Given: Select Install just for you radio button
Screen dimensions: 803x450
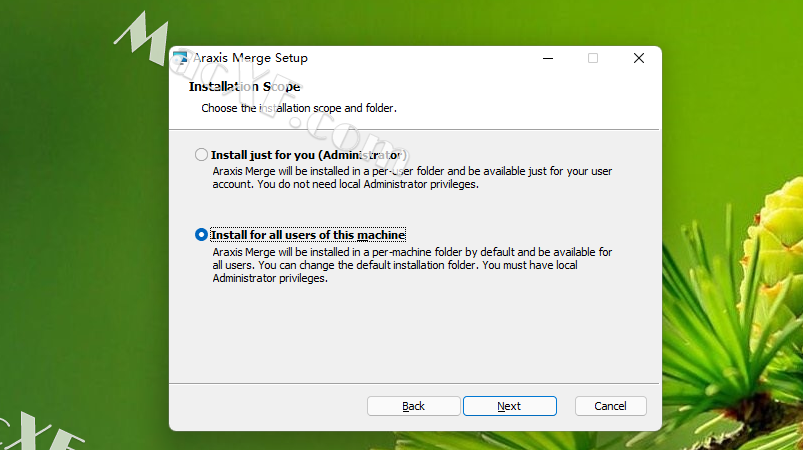Looking at the screenshot, I should point(201,155).
